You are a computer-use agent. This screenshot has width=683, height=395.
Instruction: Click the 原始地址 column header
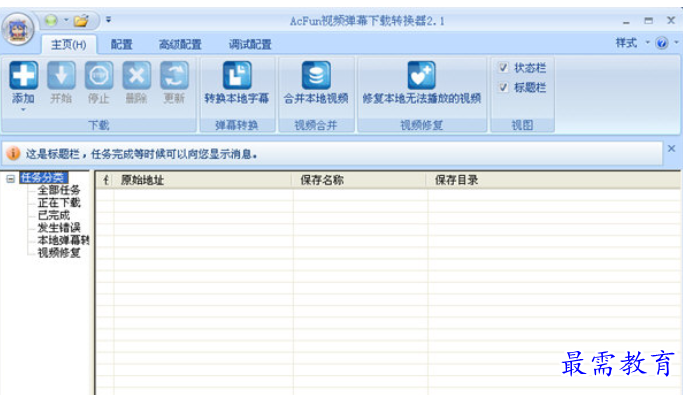[203, 180]
